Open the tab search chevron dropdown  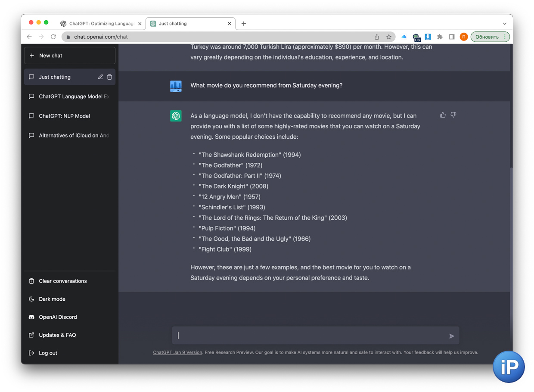pos(504,24)
